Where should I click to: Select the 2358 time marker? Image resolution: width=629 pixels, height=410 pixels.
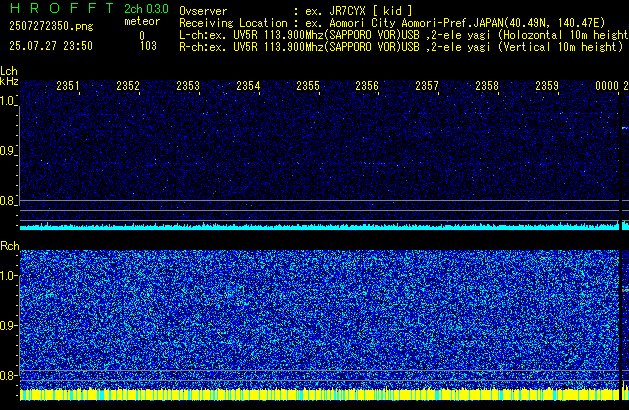coord(487,86)
